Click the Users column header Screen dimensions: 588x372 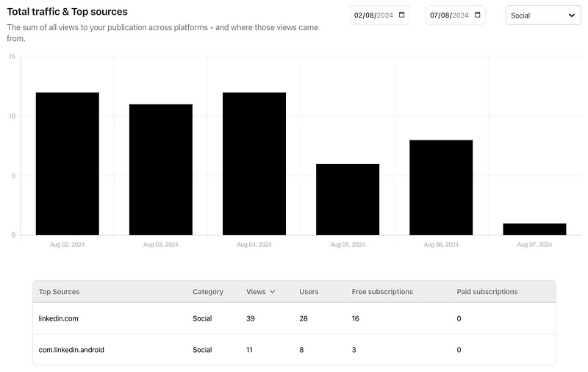309,292
